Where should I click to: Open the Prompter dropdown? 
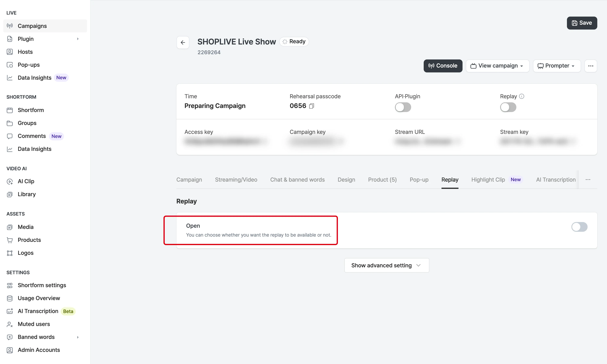(557, 66)
